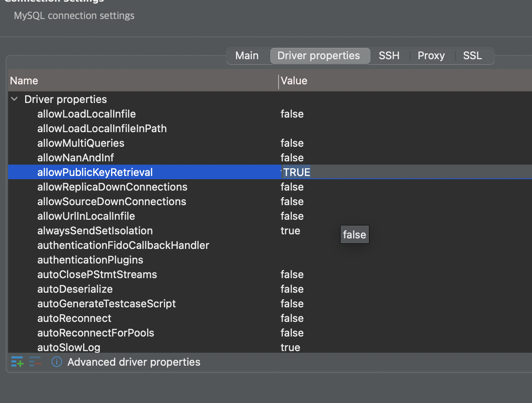Click false value of allowMultiQueries

click(x=292, y=143)
